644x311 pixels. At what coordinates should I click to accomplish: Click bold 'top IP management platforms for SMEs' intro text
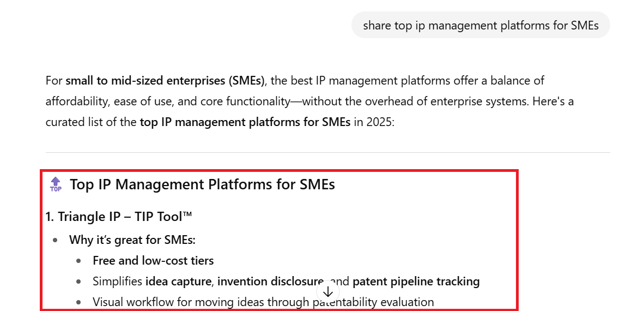245,122
